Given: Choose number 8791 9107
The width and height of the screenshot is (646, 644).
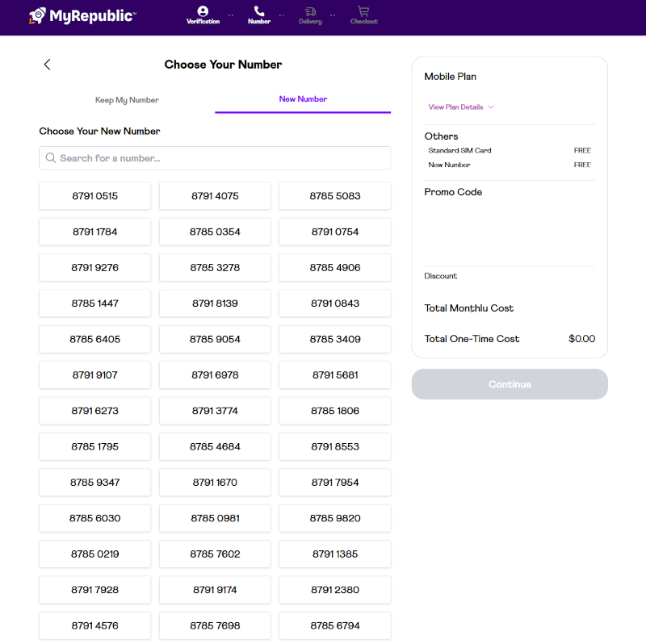Looking at the screenshot, I should tap(95, 375).
